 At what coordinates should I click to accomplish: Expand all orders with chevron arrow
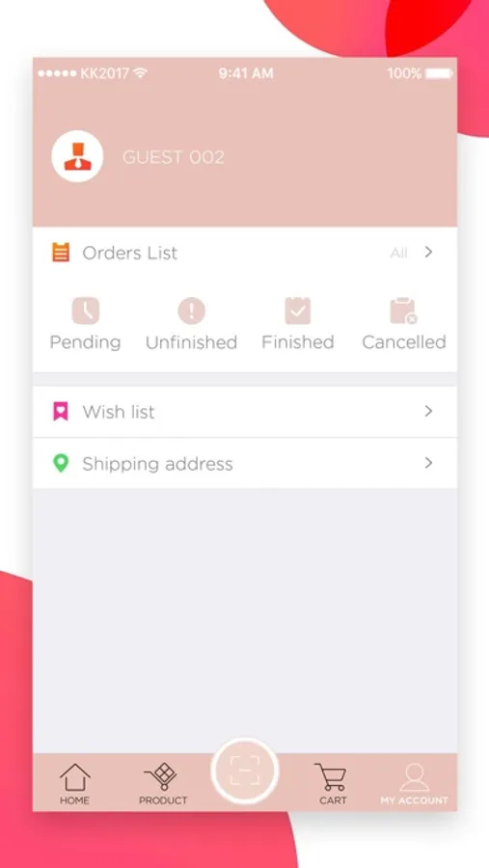pos(428,253)
